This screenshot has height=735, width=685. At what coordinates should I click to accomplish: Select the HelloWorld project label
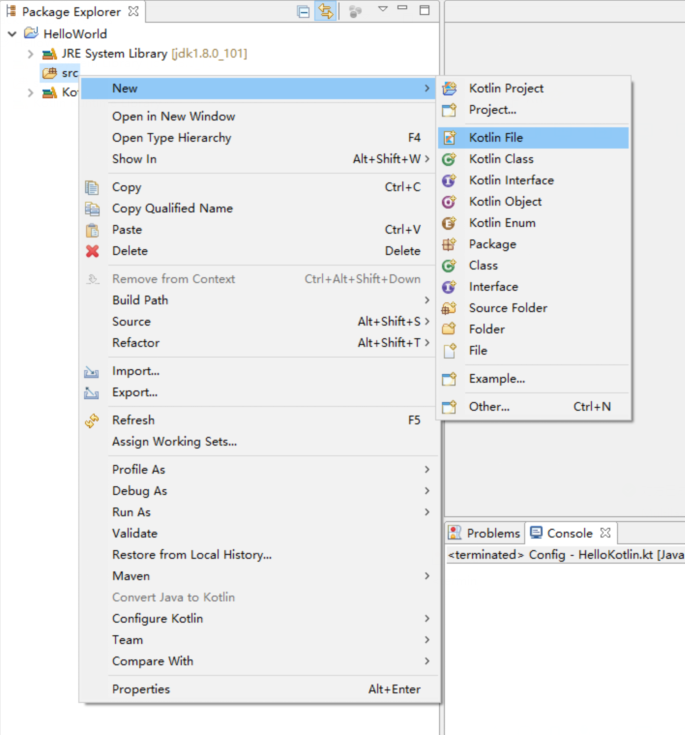[75, 34]
